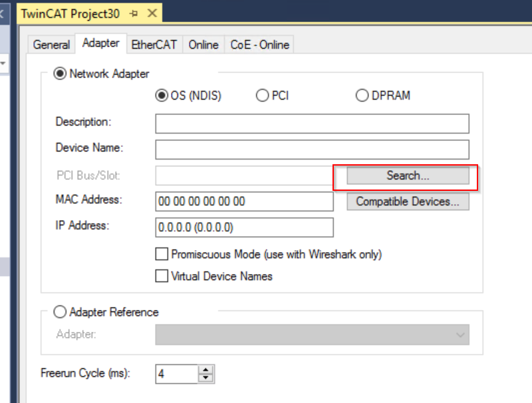Click the MAC Address field

[244, 201]
